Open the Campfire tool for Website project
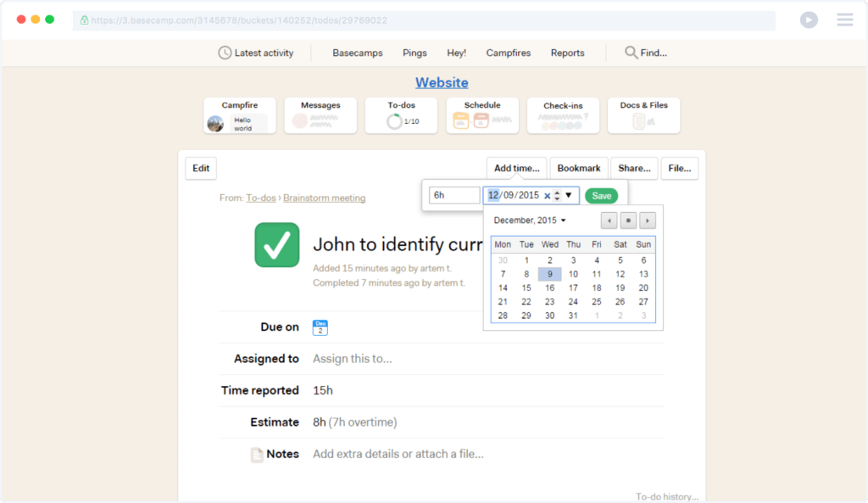This screenshot has width=868, height=503. tap(239, 115)
